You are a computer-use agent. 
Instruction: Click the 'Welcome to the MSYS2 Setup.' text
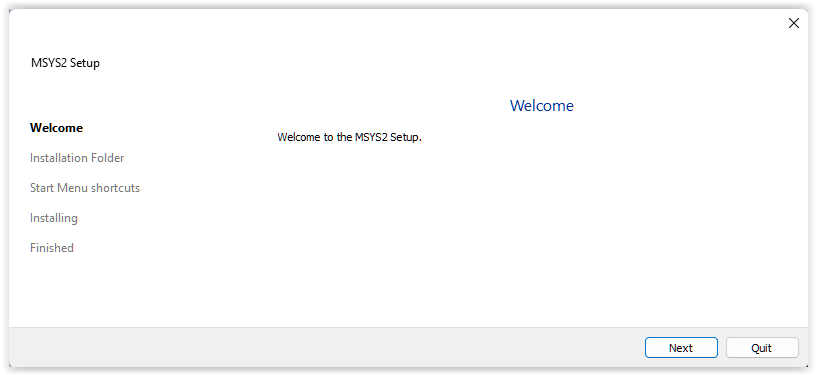(x=349, y=138)
